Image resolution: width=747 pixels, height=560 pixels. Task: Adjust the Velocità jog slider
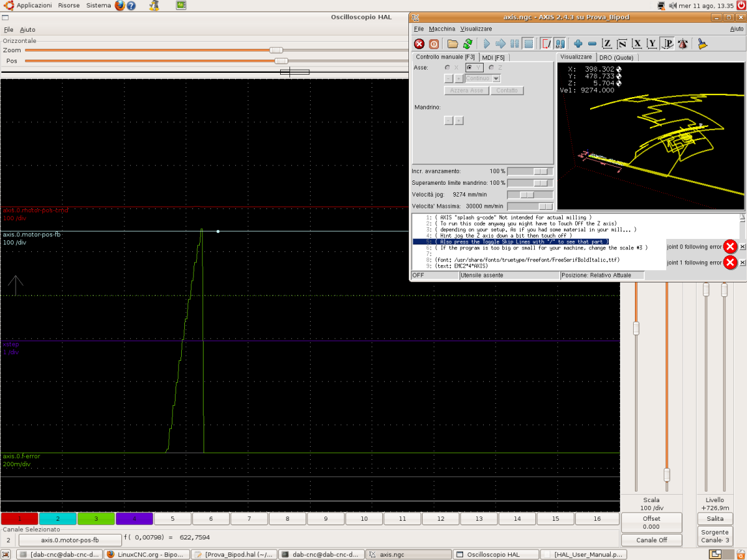coord(527,194)
